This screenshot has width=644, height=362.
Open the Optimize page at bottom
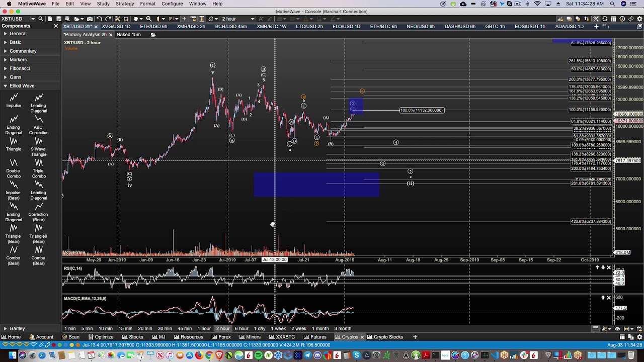pos(101,337)
